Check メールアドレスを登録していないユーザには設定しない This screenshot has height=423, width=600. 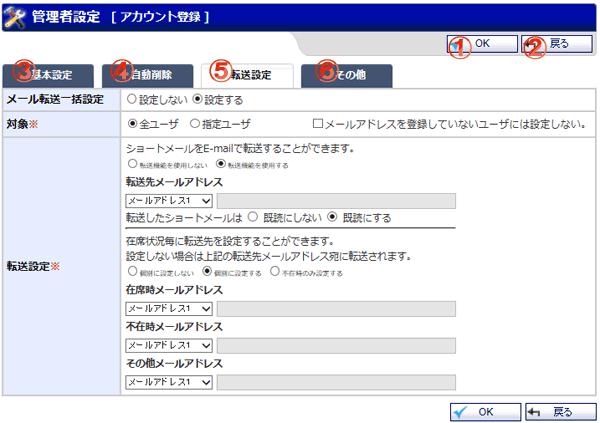click(318, 124)
